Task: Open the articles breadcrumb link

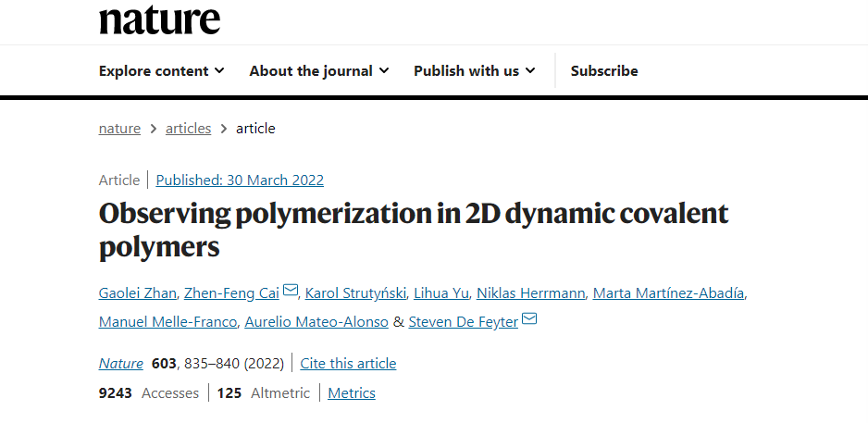Action: click(x=188, y=129)
